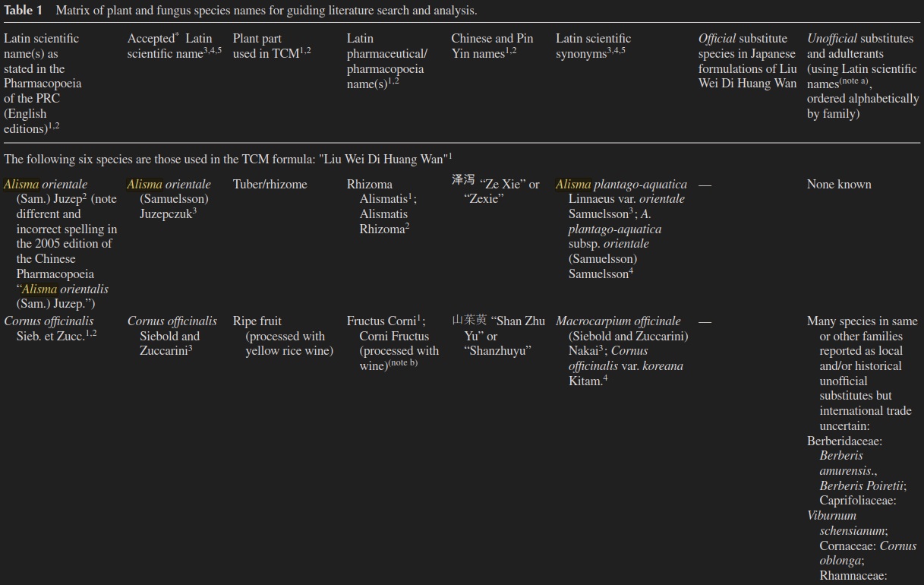Click the highlighted "Alisma" in plantago-aquatica synonym cell

point(572,185)
